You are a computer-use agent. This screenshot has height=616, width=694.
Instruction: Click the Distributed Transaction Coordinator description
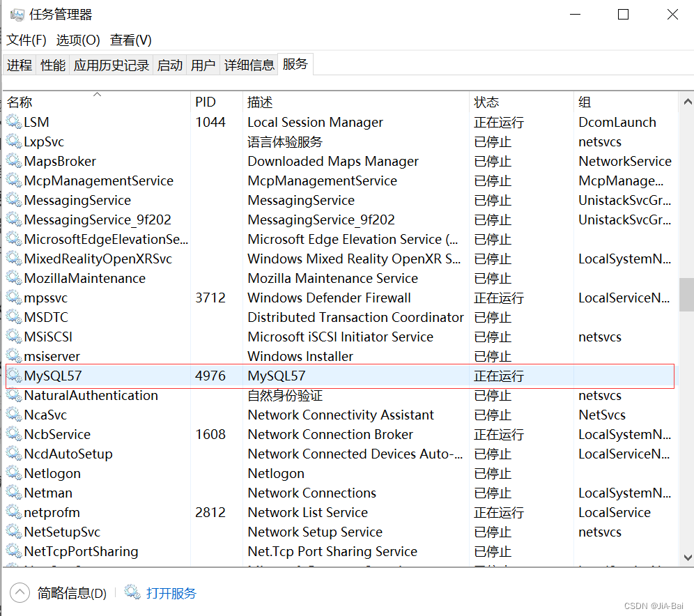click(x=356, y=317)
